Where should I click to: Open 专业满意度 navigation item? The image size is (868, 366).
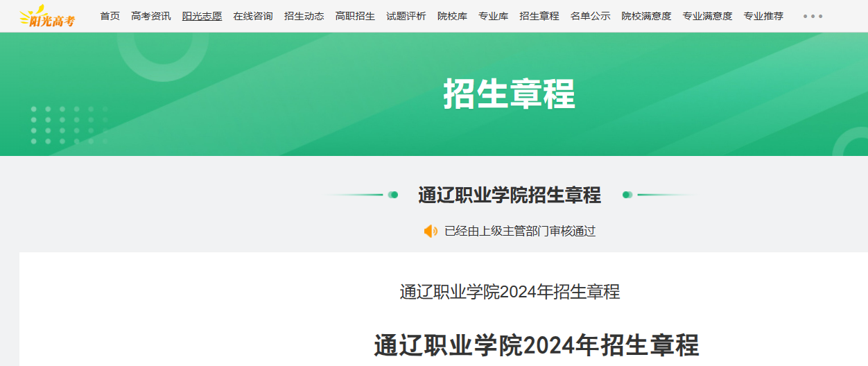(708, 16)
